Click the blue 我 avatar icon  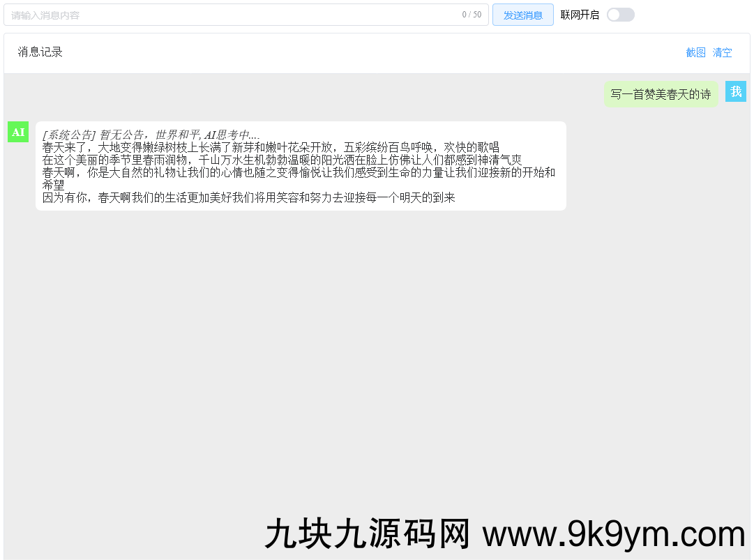coord(736,91)
